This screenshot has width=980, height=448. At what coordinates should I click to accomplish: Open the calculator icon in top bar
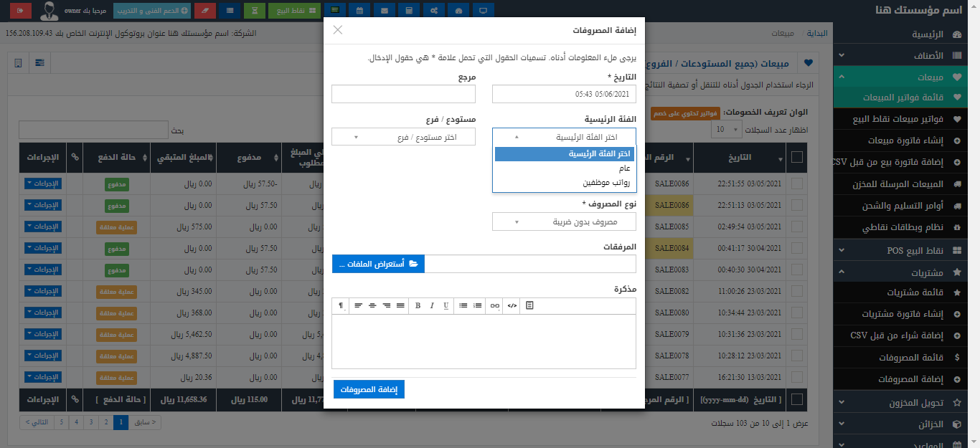point(409,11)
